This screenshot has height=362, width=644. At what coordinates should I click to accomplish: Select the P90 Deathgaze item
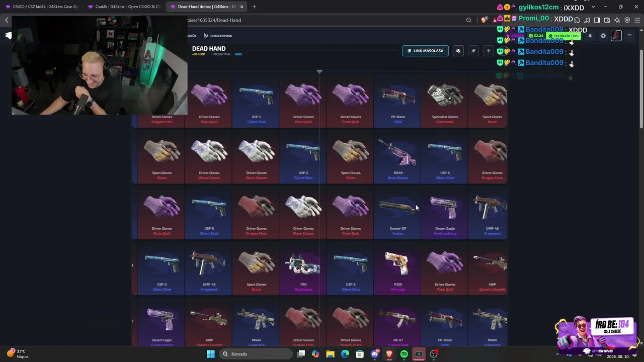(303, 268)
